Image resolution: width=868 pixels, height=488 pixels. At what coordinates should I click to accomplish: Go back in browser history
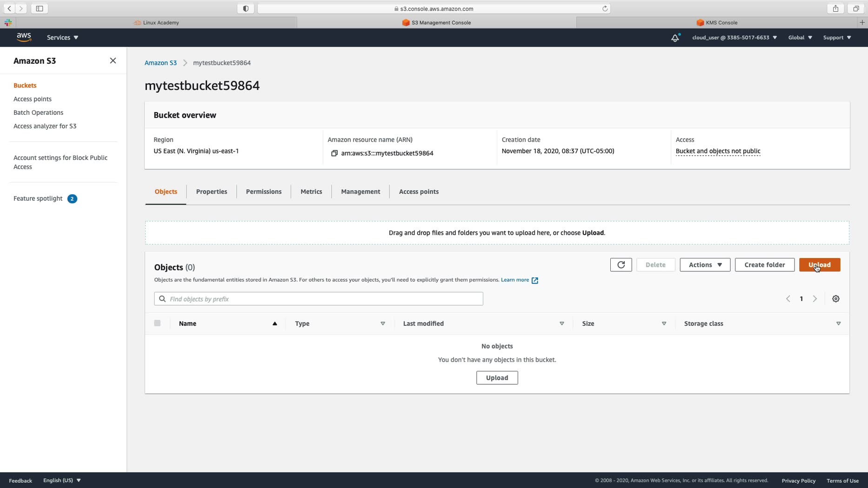click(9, 8)
